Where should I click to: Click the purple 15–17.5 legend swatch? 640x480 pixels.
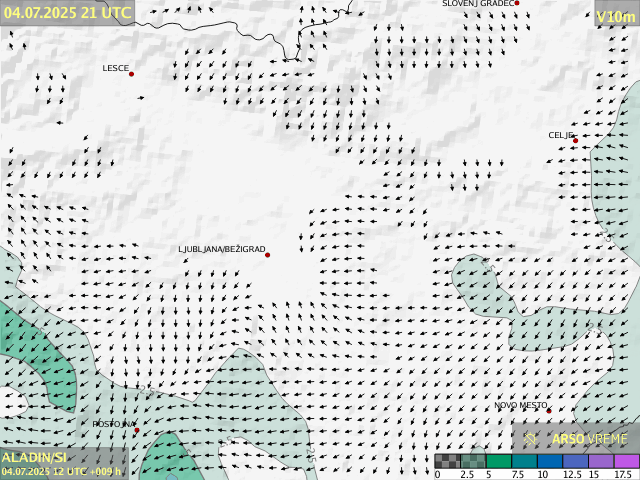point(602,461)
